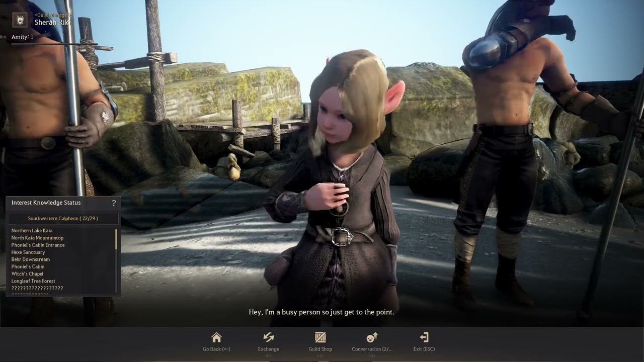Viewport: 644px width, 362px height.
Task: Select Phoniel's Cabin Entrance entry
Action: click(38, 245)
